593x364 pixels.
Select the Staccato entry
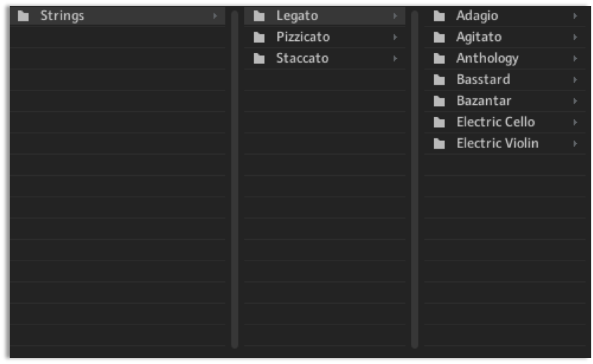(x=324, y=58)
